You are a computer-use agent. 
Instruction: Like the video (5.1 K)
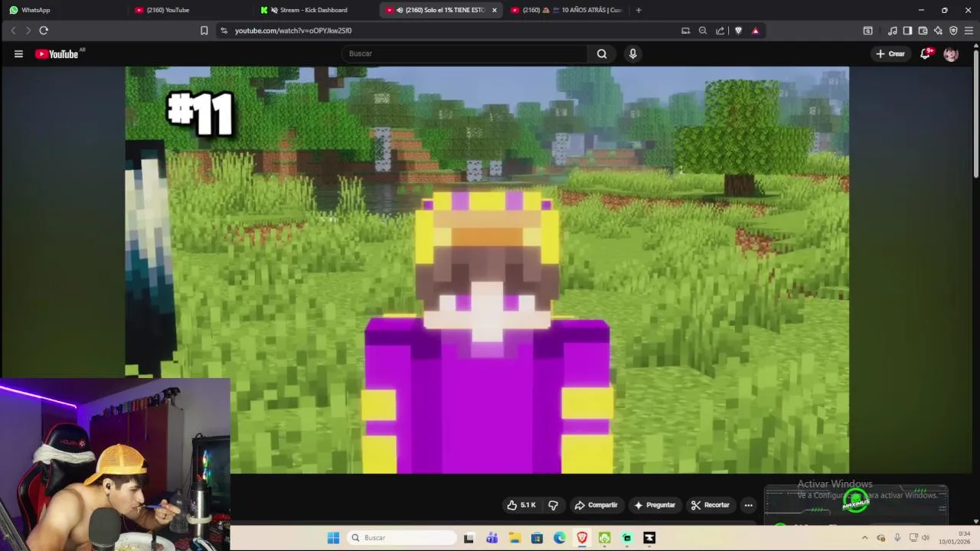521,505
